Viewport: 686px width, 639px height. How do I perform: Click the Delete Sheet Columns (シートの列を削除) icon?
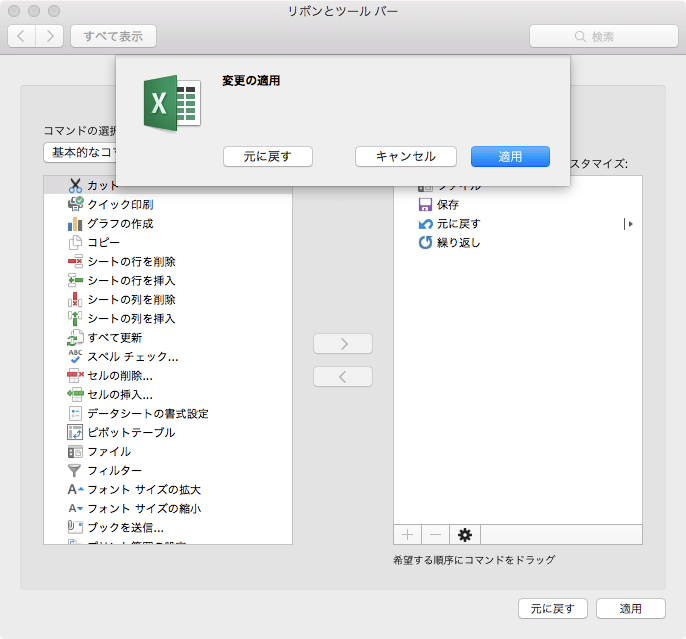[75, 300]
